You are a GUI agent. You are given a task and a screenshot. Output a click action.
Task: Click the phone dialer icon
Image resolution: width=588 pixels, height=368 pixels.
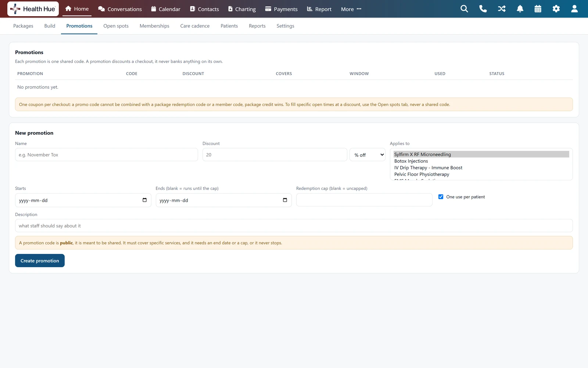483,9
